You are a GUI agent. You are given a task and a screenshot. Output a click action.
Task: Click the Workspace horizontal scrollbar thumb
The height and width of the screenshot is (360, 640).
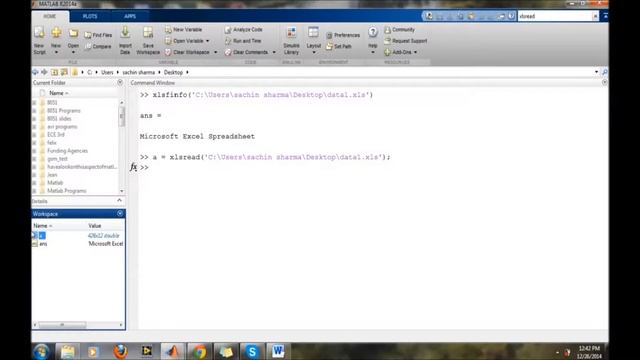pyautogui.click(x=62, y=325)
